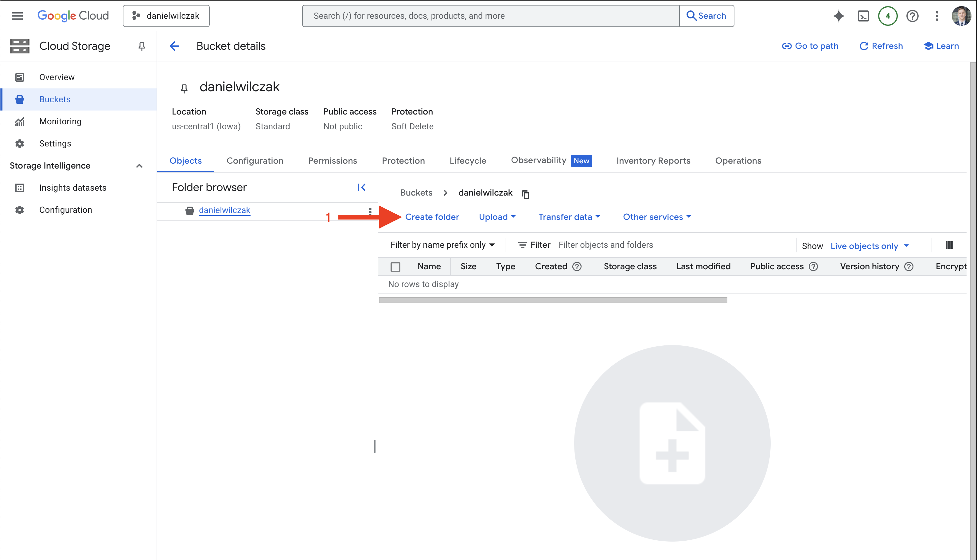This screenshot has width=977, height=560.
Task: Click the Google Cloud logo
Action: click(x=73, y=16)
